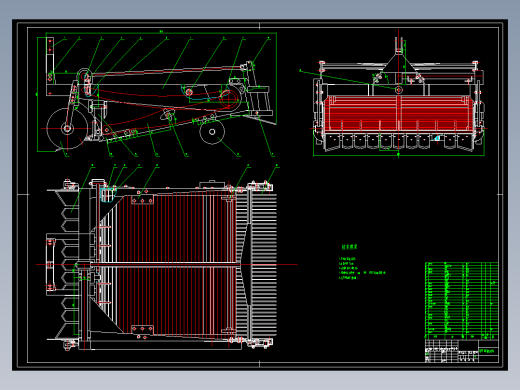Image resolution: width=520 pixels, height=390 pixels.
Task: Click the red horizontal centerline of the plan view
Action: point(167,265)
